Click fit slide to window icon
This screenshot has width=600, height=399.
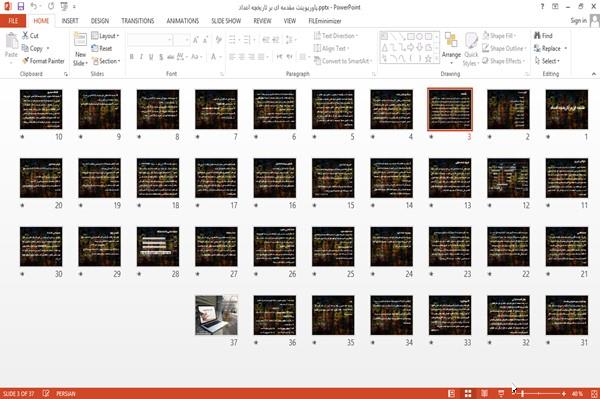click(x=594, y=393)
